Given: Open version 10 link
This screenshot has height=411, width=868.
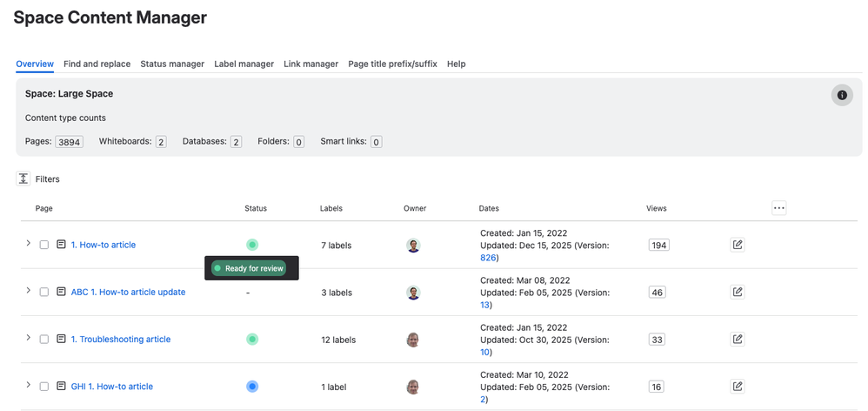Looking at the screenshot, I should 485,352.
